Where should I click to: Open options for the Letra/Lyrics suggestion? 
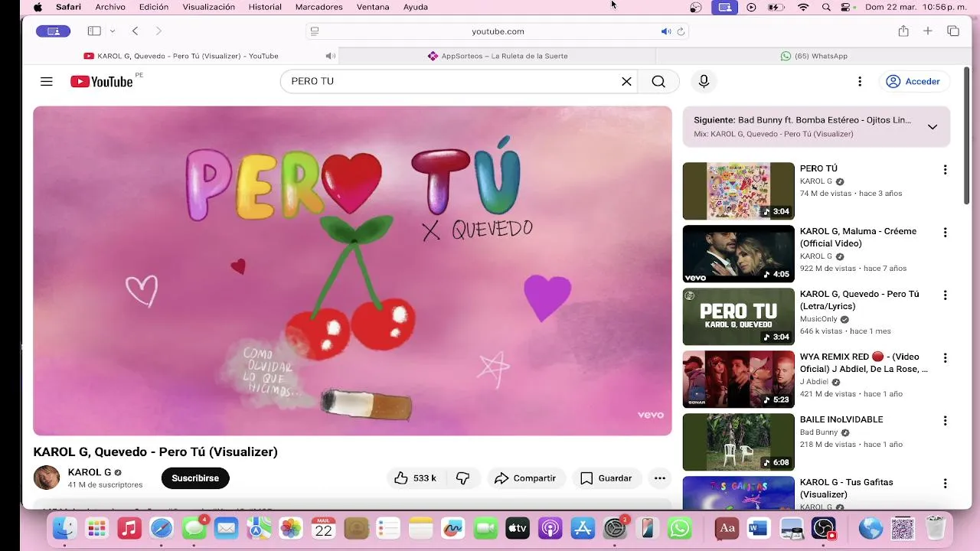pos(945,295)
